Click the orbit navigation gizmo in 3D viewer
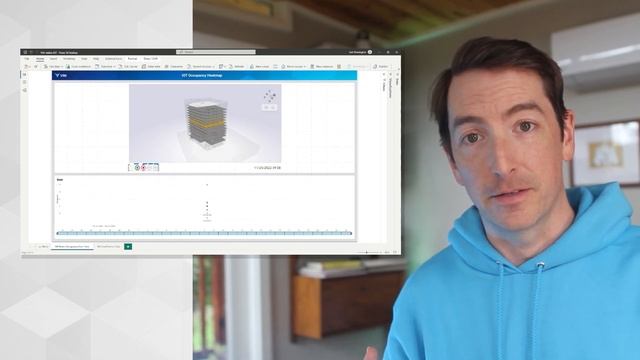The width and height of the screenshot is (640, 360). [x=270, y=96]
